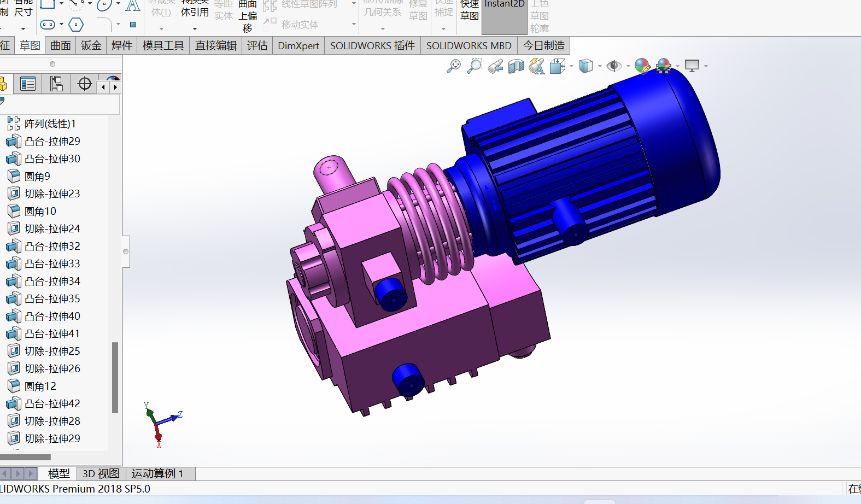Open the PropertyManager panel tab
Screen dimensions: 861x504
(x=27, y=84)
